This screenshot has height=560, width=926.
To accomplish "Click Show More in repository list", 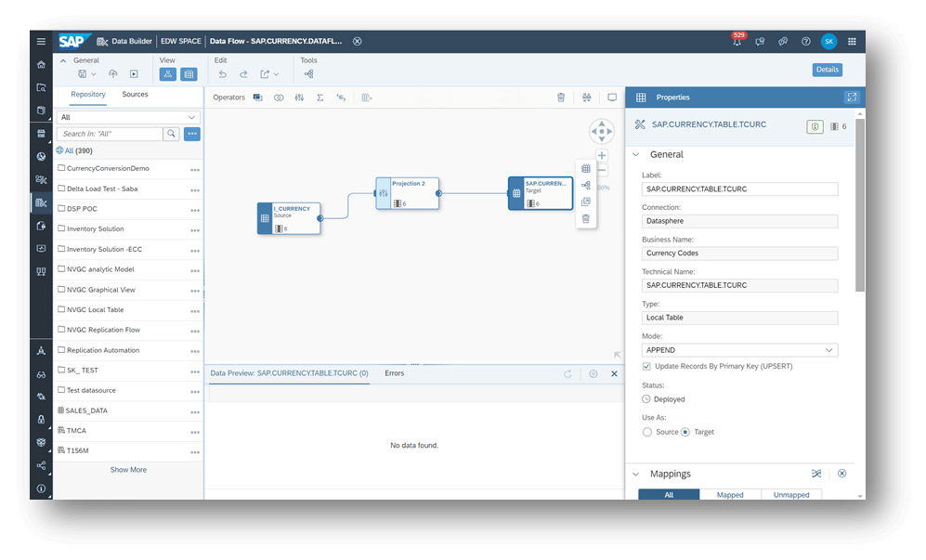I will 128,470.
